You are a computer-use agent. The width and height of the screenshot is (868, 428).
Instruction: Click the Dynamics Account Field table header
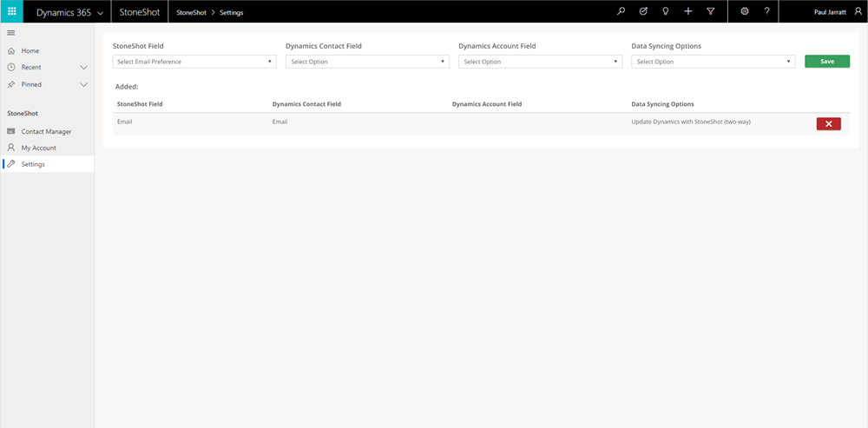point(487,104)
